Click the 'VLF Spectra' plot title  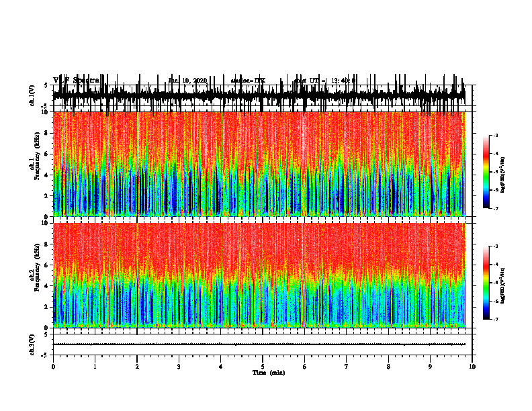77,80
